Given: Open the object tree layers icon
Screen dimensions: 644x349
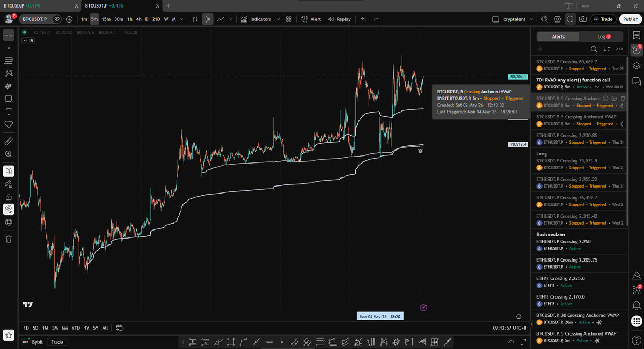Looking at the screenshot, I should point(636,65).
